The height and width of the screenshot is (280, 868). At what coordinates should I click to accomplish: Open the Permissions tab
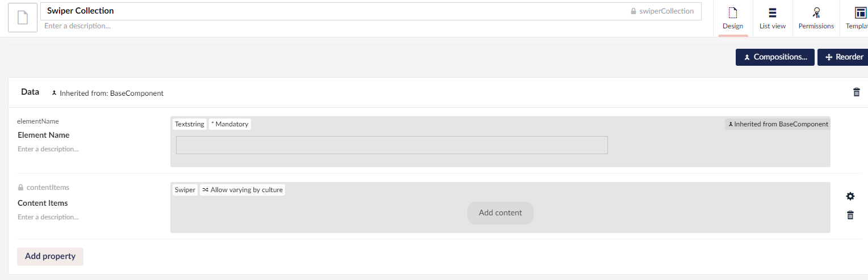pyautogui.click(x=816, y=18)
